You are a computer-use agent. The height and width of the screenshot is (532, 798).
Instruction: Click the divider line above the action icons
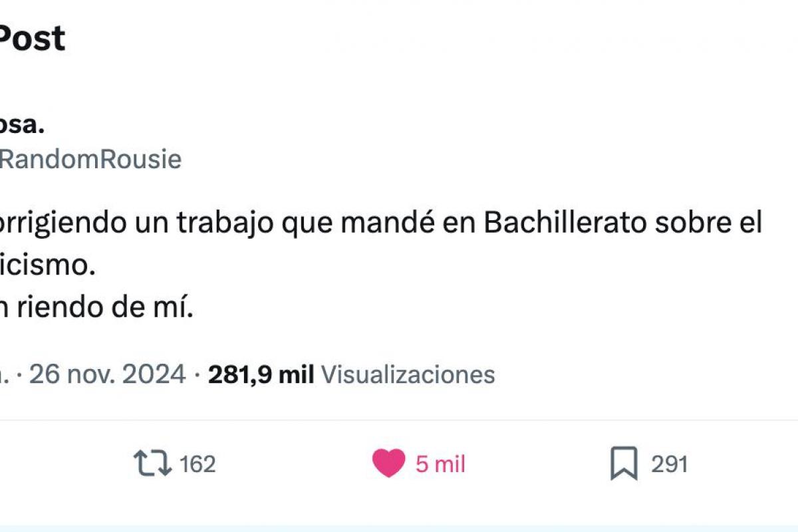pyautogui.click(x=399, y=420)
